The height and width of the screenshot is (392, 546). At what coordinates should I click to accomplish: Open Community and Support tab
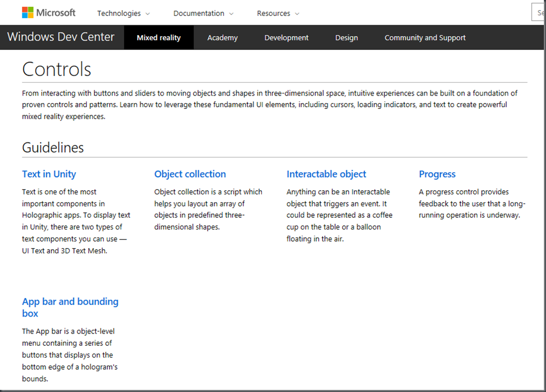[425, 38]
